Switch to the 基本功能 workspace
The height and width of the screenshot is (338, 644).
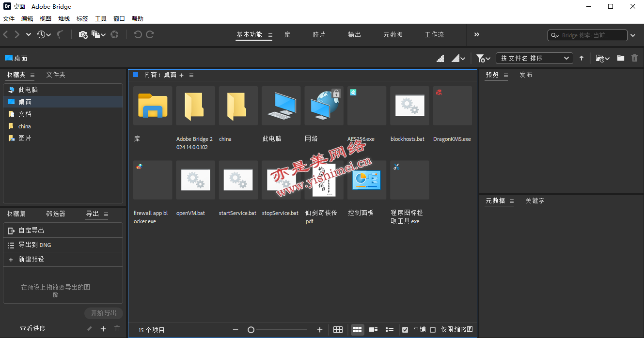249,35
